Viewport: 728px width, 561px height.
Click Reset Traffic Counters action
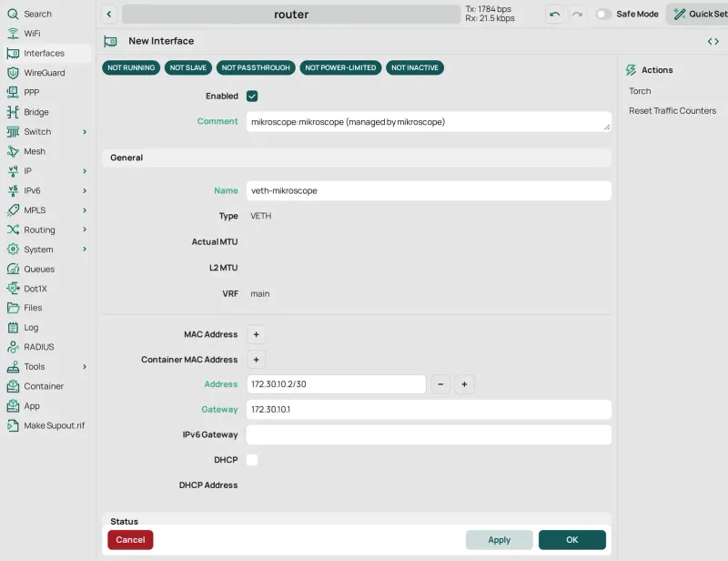(672, 110)
